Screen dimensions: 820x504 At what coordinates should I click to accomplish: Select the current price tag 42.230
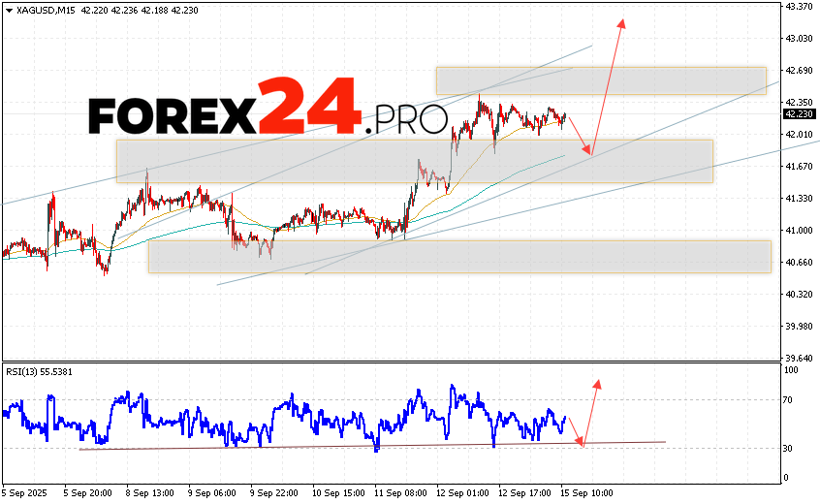pos(801,113)
